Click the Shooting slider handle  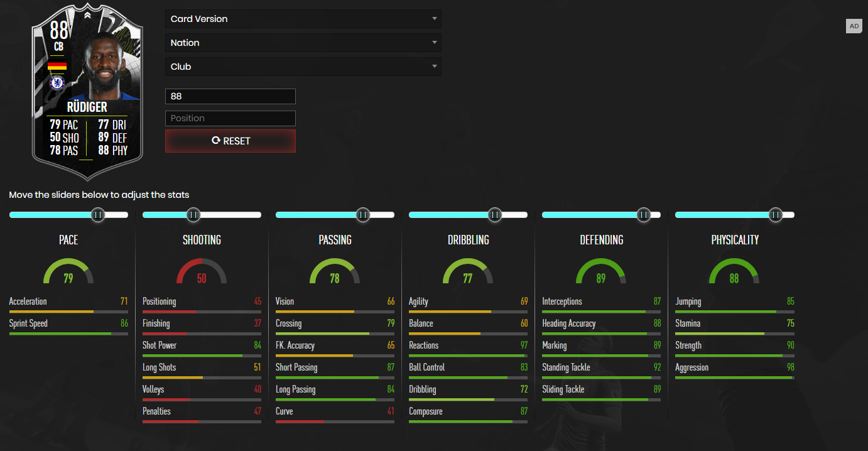(x=193, y=215)
